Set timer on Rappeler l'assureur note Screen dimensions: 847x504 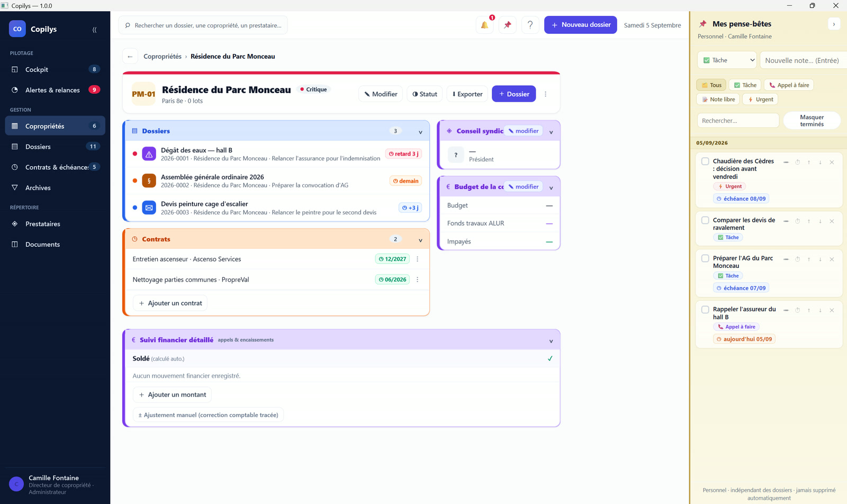pyautogui.click(x=798, y=310)
